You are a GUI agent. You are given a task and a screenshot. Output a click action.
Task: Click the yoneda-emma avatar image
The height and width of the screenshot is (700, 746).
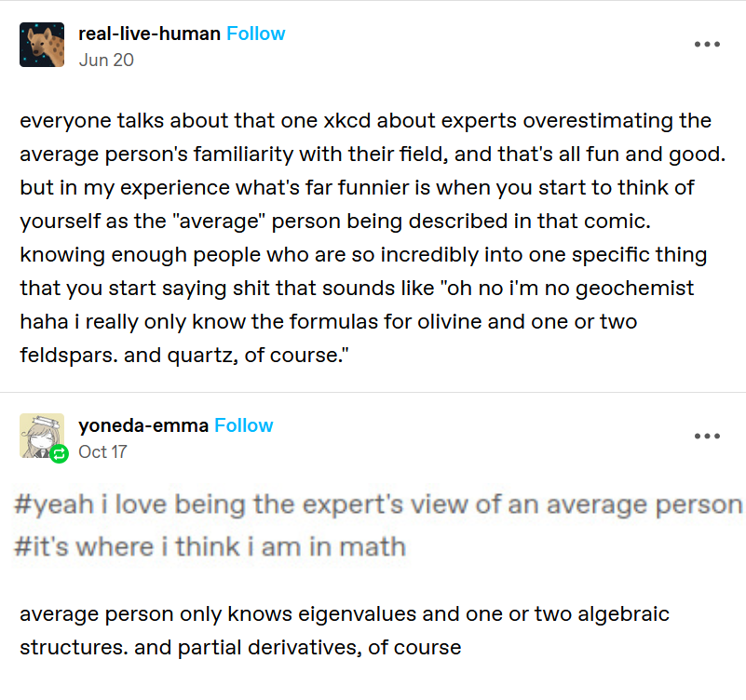click(x=40, y=435)
